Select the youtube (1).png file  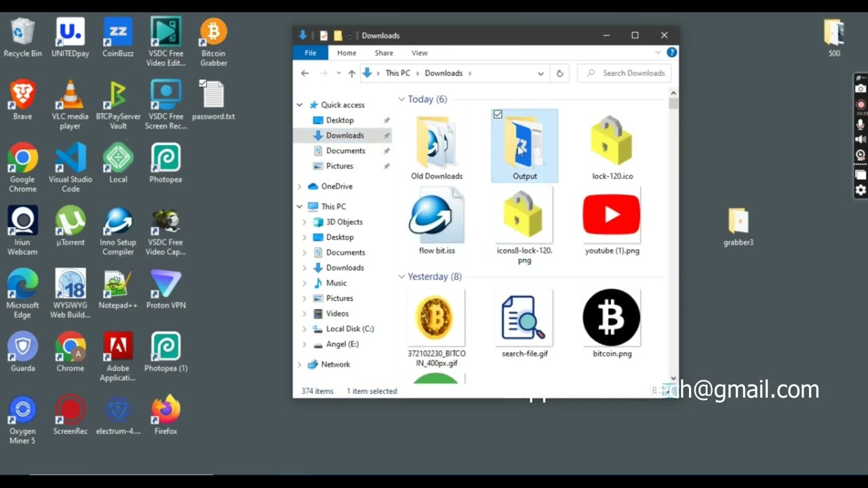click(x=612, y=222)
